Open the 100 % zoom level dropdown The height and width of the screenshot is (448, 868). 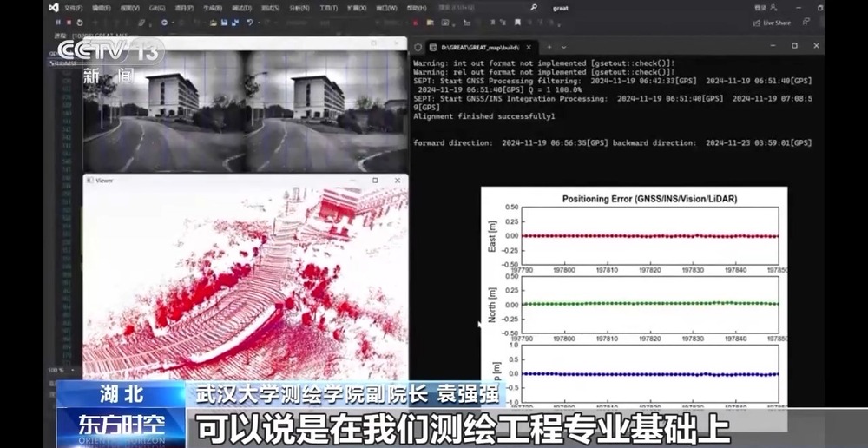click(x=59, y=370)
